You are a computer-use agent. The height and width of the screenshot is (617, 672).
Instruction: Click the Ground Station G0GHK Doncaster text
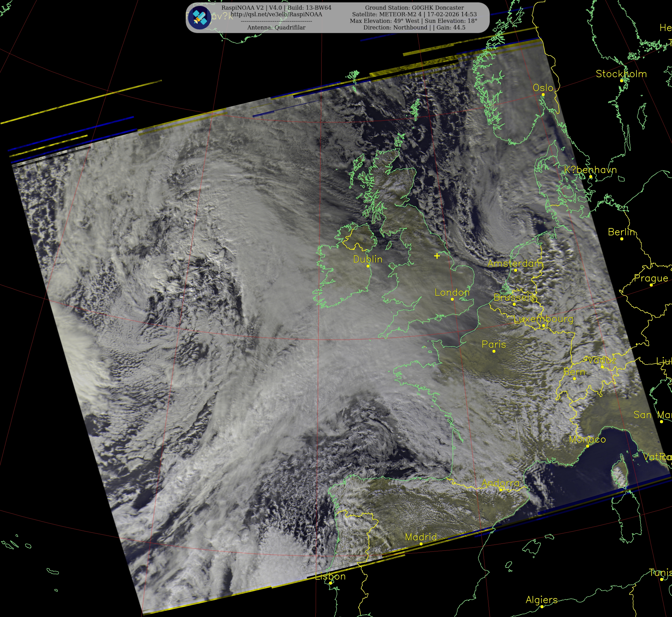[x=414, y=8]
